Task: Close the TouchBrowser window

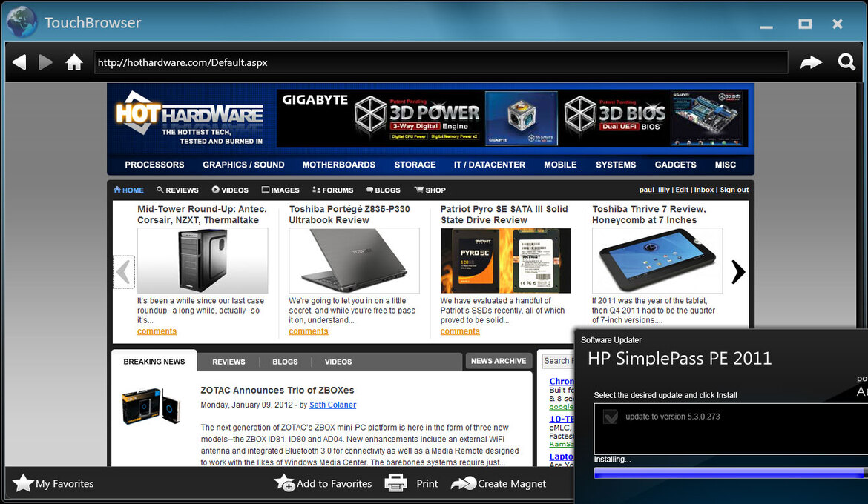Action: 838,24
